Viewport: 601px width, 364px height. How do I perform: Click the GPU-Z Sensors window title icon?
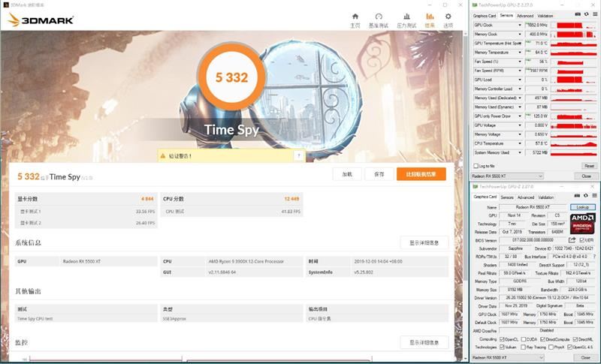[475, 5]
